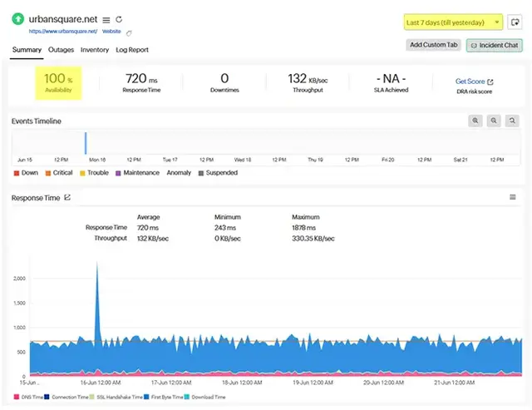
Task: Toggle Connection Time series in chart legend
Action: pyautogui.click(x=66, y=397)
